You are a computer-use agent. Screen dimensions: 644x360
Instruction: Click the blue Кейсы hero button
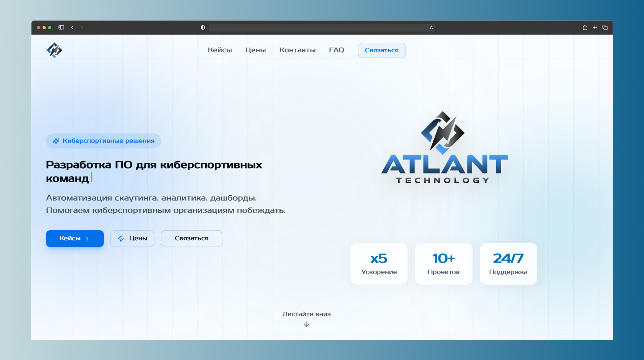pyautogui.click(x=75, y=238)
